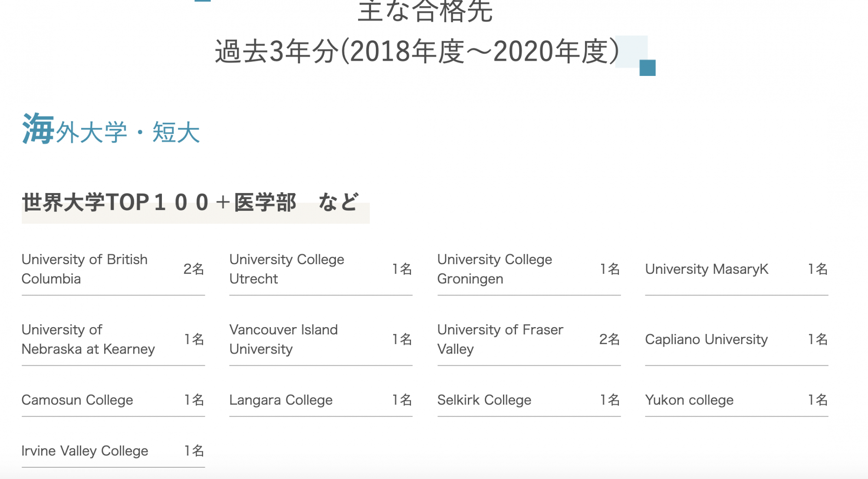Viewport: 868px width, 479px height.
Task: Click the 海外大学・短大 section heading
Action: (x=111, y=130)
